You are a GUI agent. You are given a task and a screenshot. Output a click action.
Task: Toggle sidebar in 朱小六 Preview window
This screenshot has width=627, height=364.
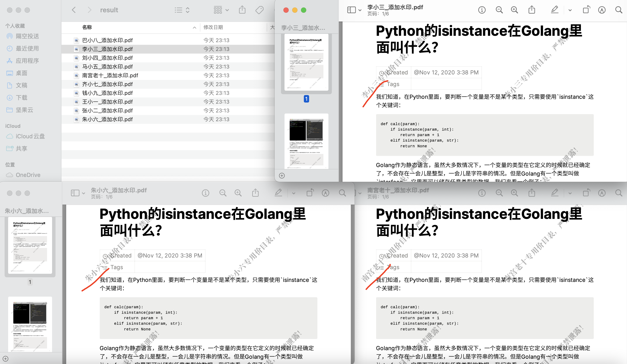click(75, 193)
